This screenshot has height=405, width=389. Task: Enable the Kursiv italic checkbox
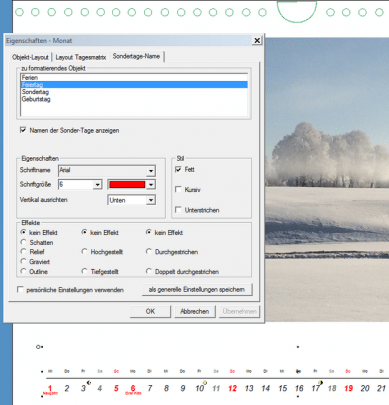click(x=178, y=189)
